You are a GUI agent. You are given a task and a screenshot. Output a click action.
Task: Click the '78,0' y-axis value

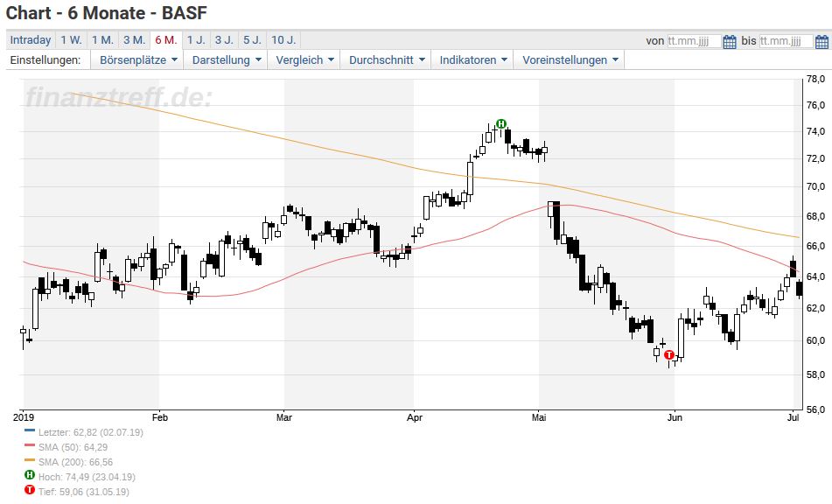click(815, 79)
